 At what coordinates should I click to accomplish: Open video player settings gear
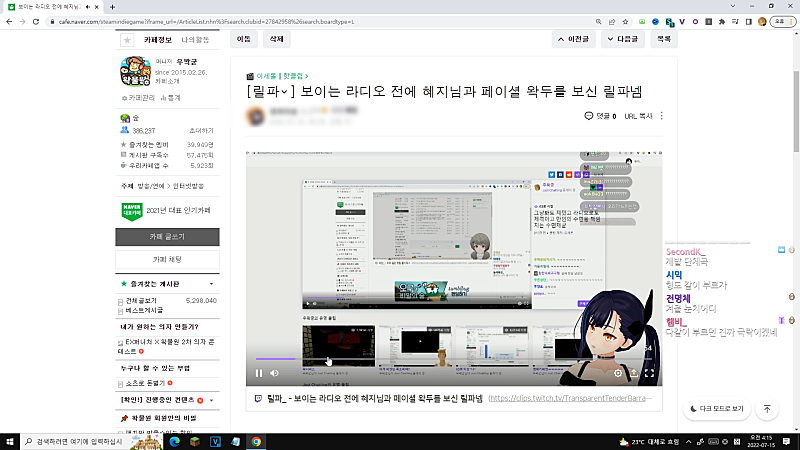tap(619, 373)
